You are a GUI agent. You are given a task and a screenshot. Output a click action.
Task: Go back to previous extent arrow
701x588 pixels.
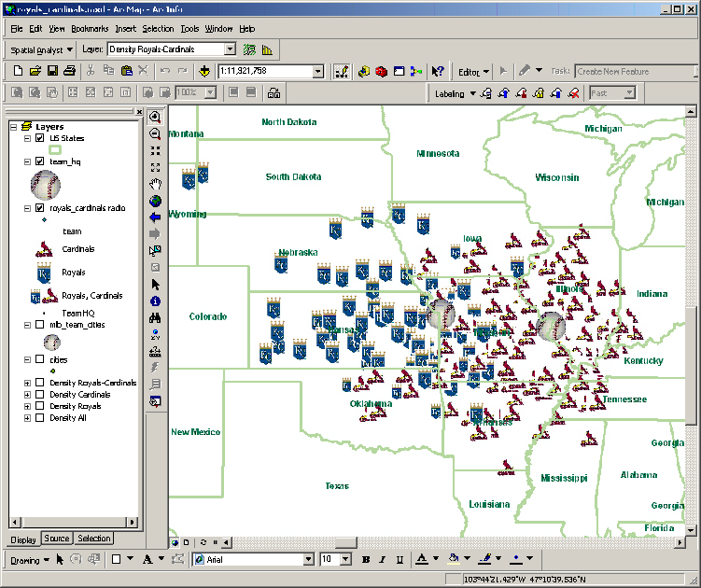155,217
